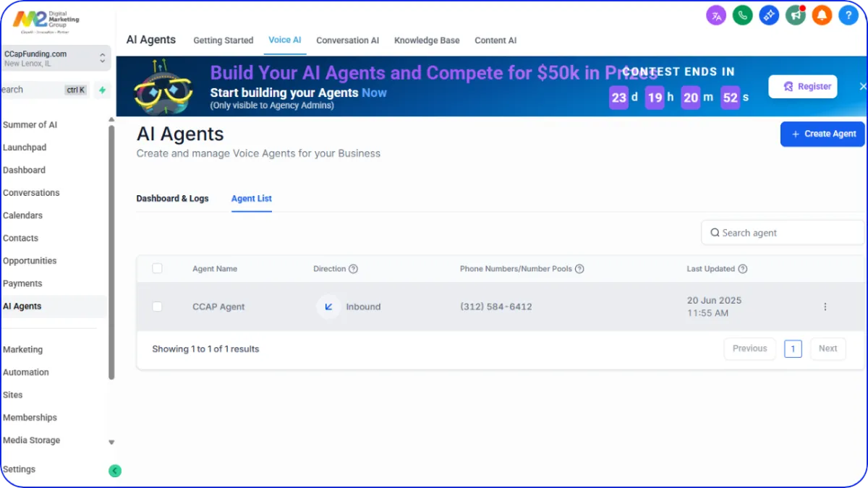Open Calendars in the sidebar

[x=22, y=215]
